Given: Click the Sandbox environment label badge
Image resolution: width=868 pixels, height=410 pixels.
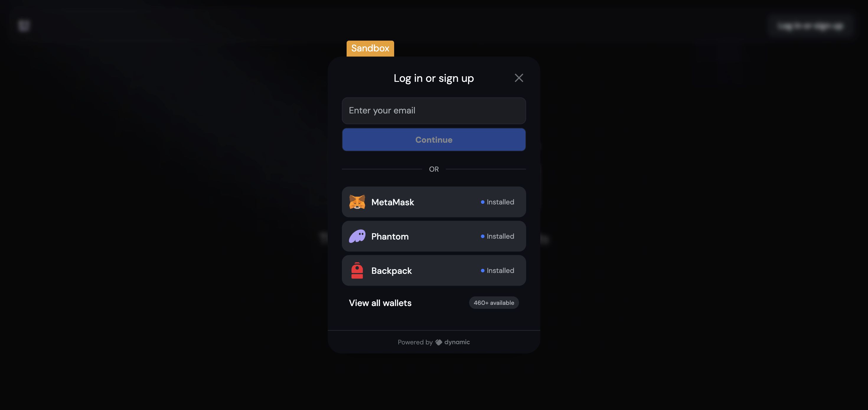Looking at the screenshot, I should pos(370,48).
